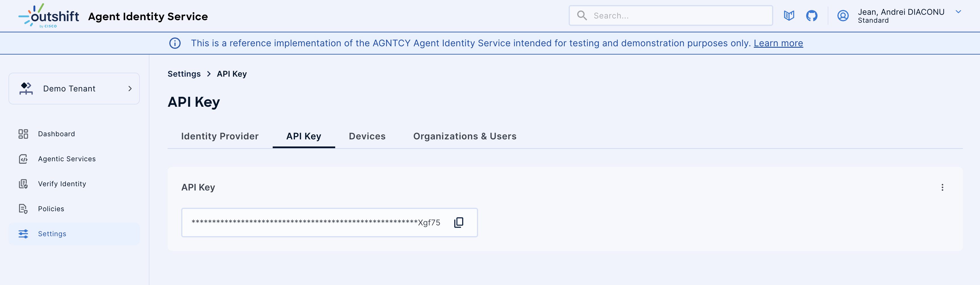Click the Learn more link

click(x=778, y=43)
